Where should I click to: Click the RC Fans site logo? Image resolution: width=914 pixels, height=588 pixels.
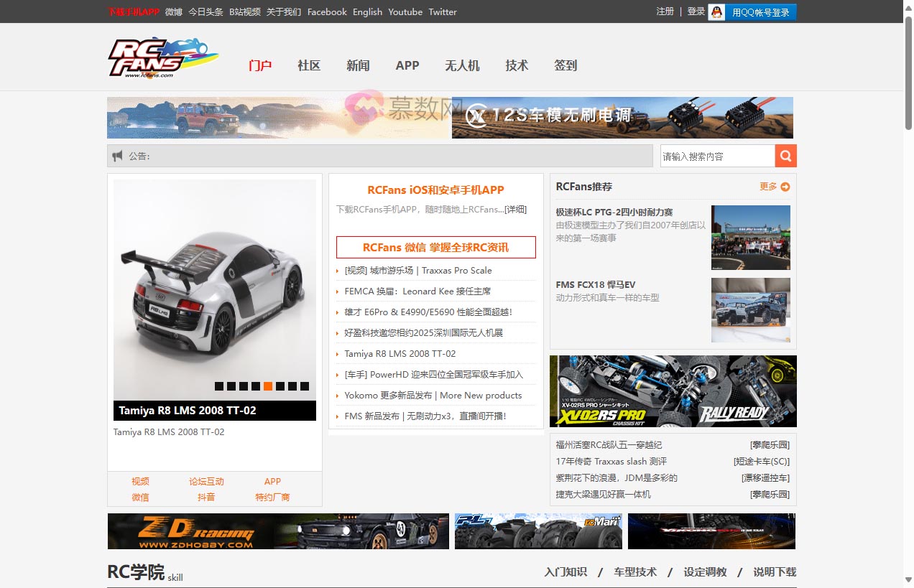tap(163, 57)
